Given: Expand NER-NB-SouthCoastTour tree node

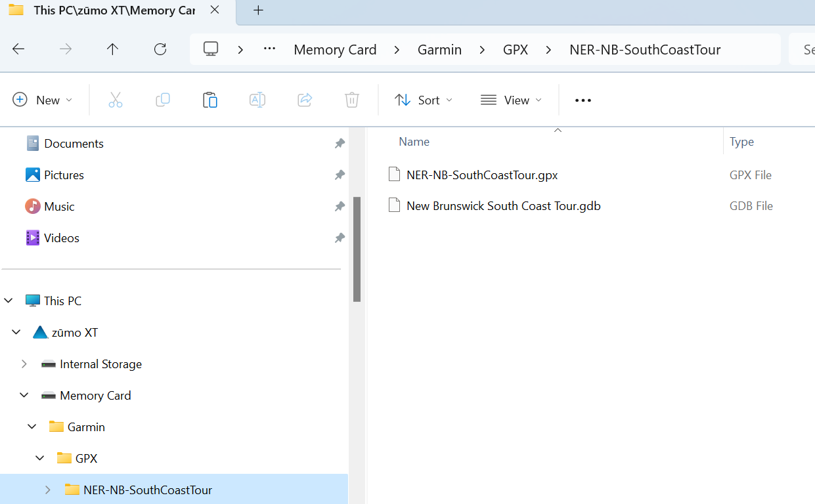Looking at the screenshot, I should point(48,490).
